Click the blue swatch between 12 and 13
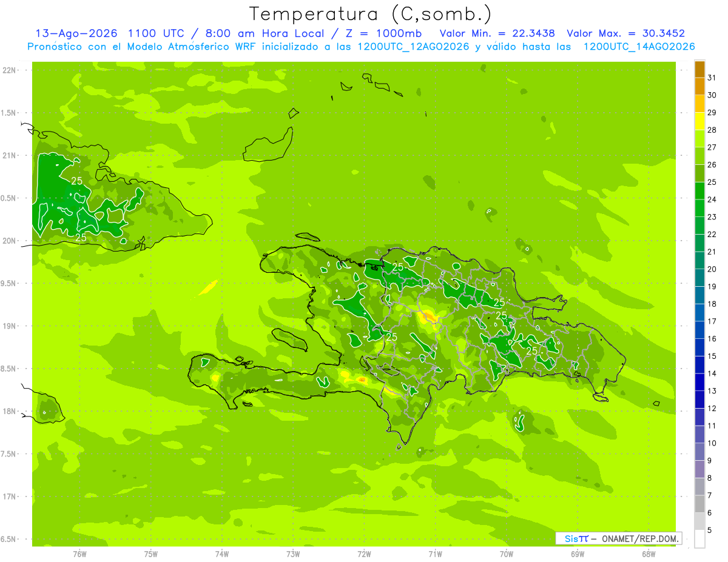This screenshot has height=562, width=728. point(700,400)
